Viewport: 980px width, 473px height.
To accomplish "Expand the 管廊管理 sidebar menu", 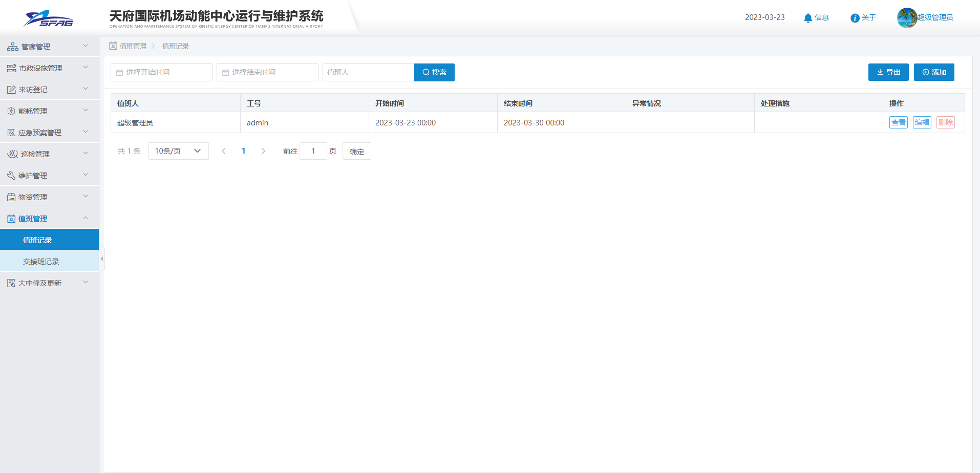I will point(49,47).
